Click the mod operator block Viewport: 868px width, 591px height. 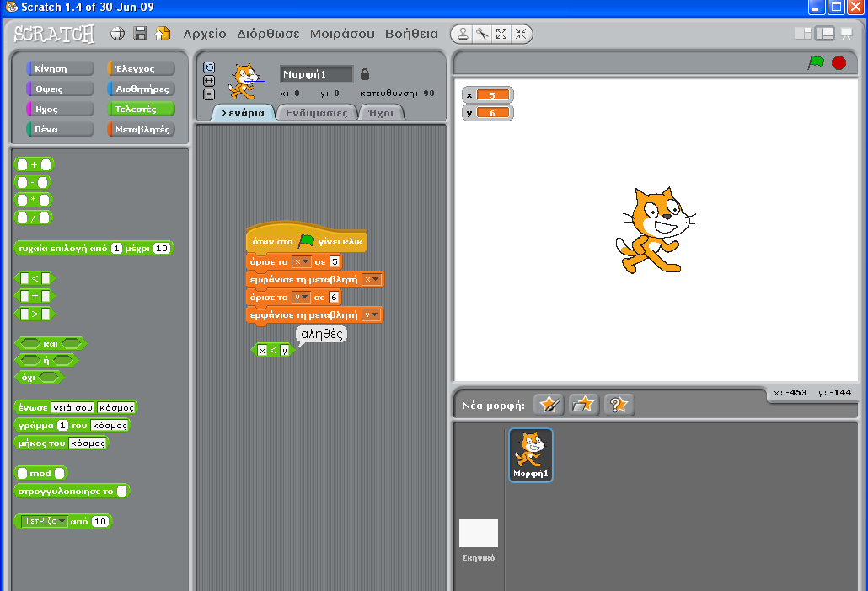click(x=41, y=473)
